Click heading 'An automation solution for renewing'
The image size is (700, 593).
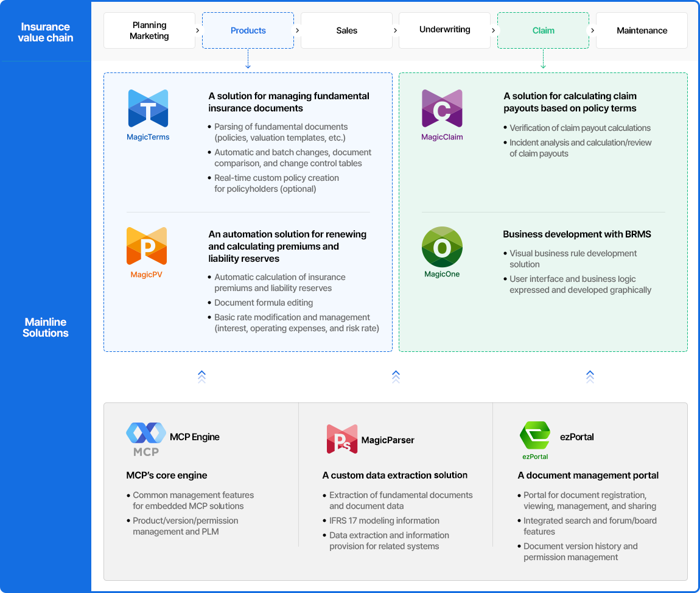pos(287,247)
